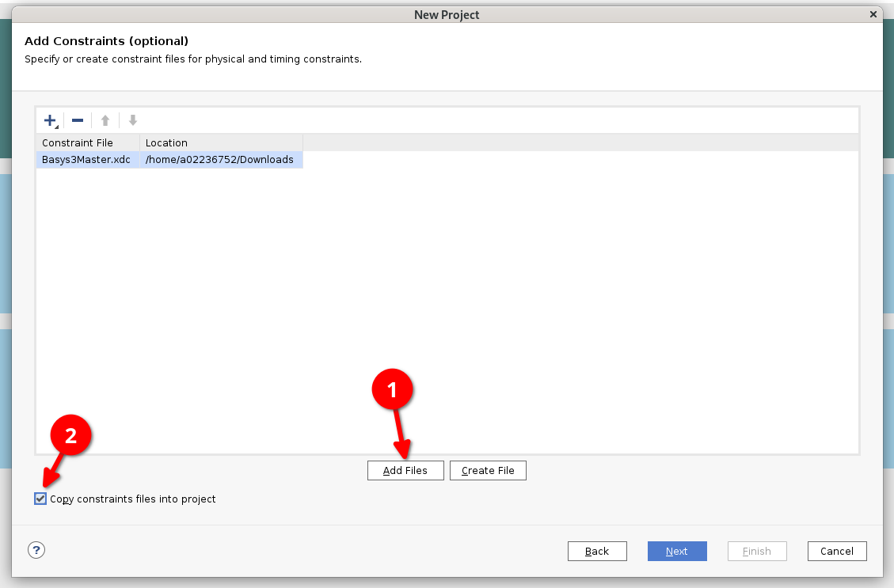894x588 pixels.
Task: Select Basys3Master.xdc constraint file row
Action: tap(169, 160)
